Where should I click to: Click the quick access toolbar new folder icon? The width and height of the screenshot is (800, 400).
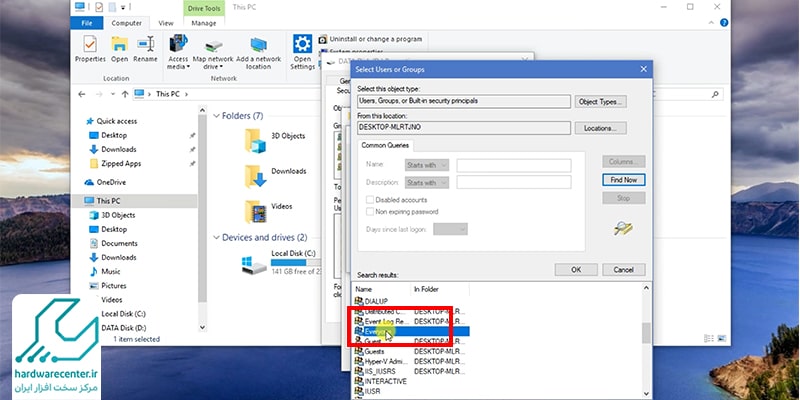[x=113, y=7]
